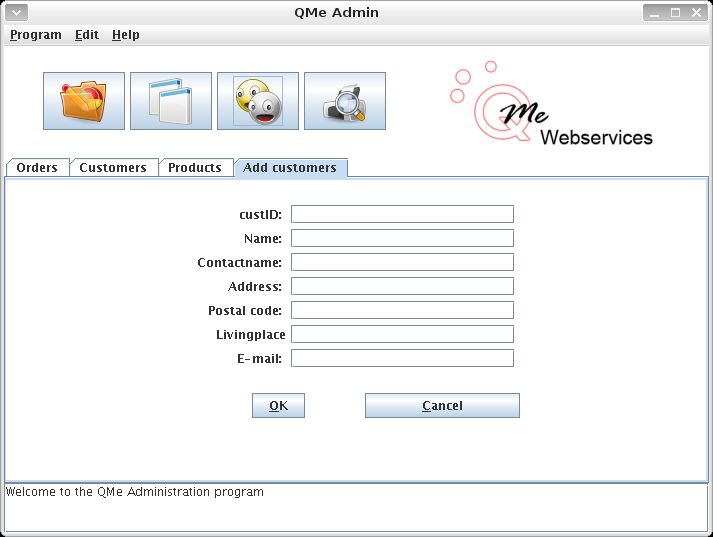The height and width of the screenshot is (537, 713).
Task: Click the E-mail input field
Action: [402, 358]
